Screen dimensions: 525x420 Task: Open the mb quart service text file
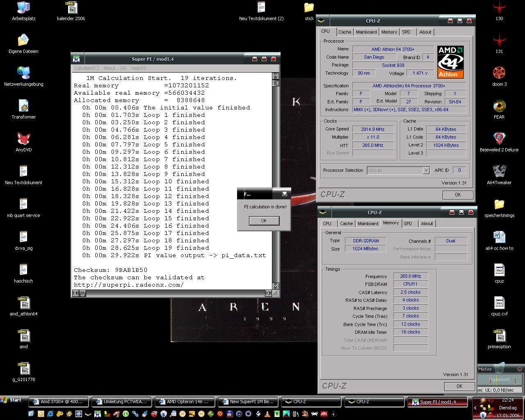pos(23,208)
